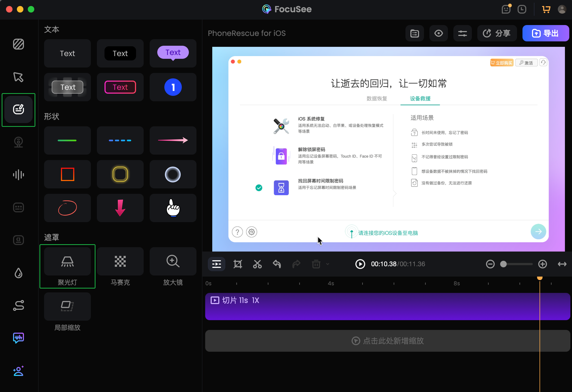Viewport: 572px width, 392px height.
Task: Click the clip track 切片 11s 1X
Action: tap(388, 307)
